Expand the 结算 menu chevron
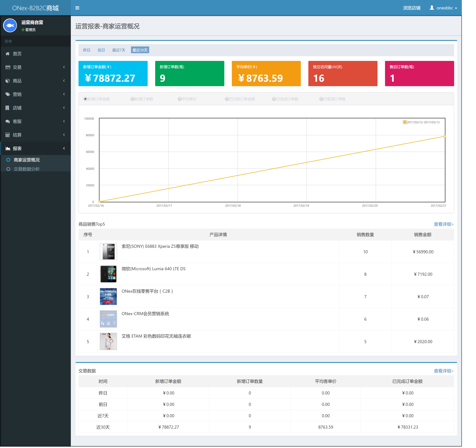This screenshot has height=448, width=476. click(x=64, y=135)
